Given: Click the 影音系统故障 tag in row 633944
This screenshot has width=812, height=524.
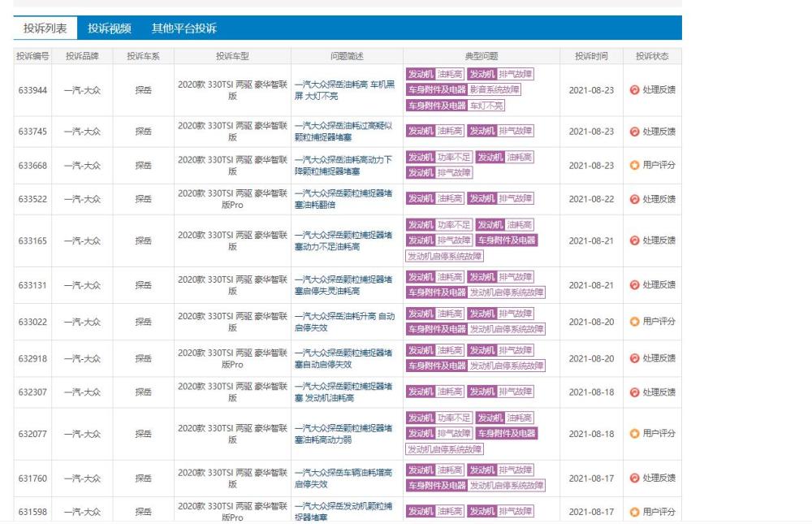Looking at the screenshot, I should (x=495, y=89).
